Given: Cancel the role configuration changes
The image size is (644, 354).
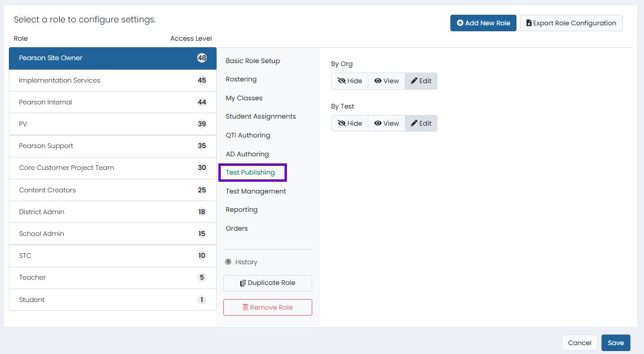Looking at the screenshot, I should (580, 343).
